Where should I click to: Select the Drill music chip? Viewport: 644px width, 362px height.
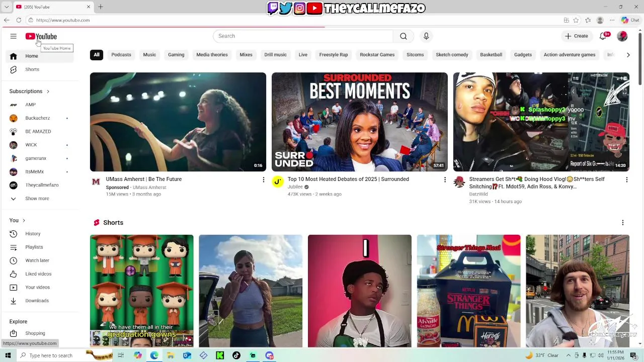[x=275, y=55]
